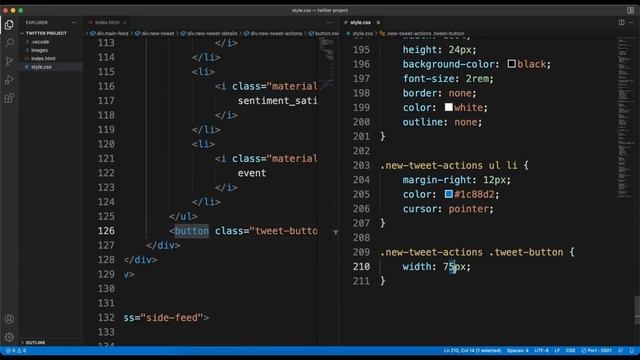The width and height of the screenshot is (640, 360).
Task: Open Explorer panel more actions (three dots)
Action: [74, 22]
